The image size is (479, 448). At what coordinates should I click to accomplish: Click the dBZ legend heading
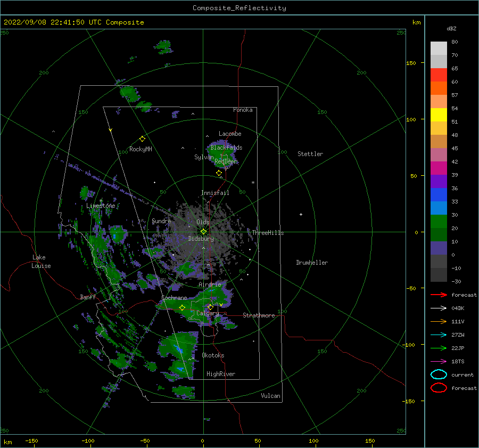pos(451,28)
